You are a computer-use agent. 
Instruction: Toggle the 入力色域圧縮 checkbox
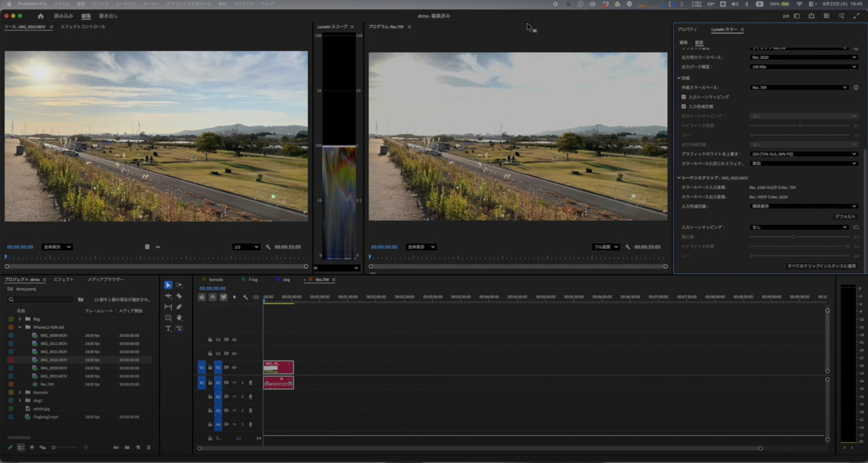tap(684, 106)
